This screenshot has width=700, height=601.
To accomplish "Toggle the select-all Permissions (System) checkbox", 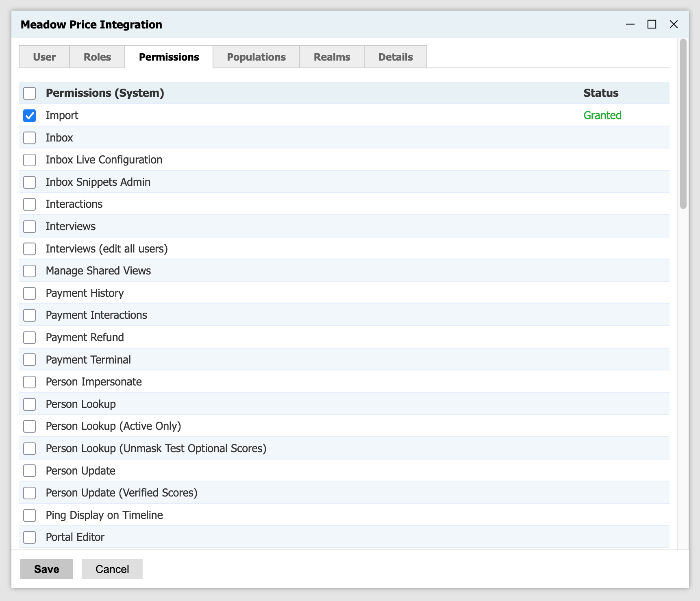I will pos(29,93).
